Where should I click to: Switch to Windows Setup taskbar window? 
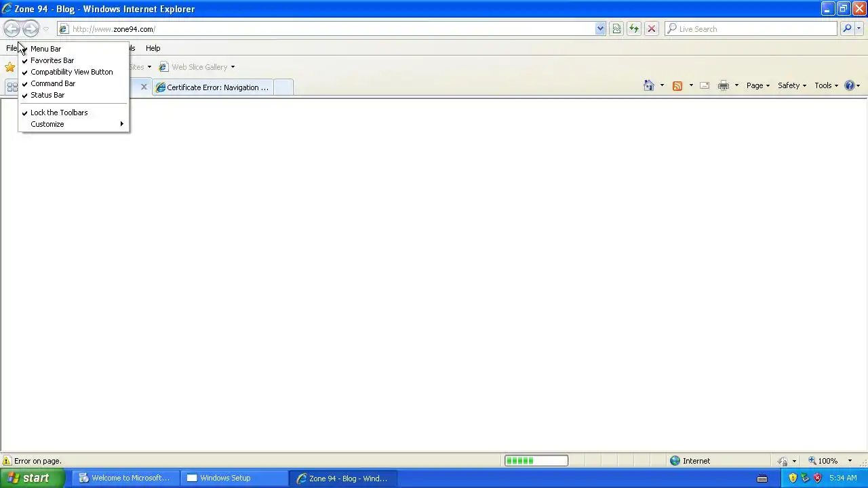pos(234,478)
